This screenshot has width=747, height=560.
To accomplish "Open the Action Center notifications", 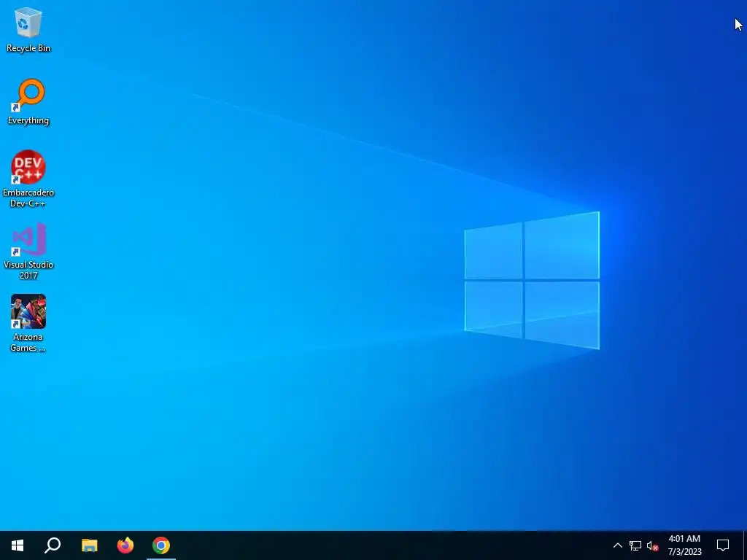I will coord(723,545).
